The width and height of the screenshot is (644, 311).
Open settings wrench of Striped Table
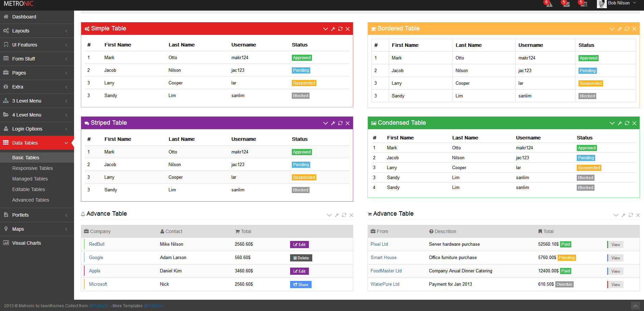(333, 123)
